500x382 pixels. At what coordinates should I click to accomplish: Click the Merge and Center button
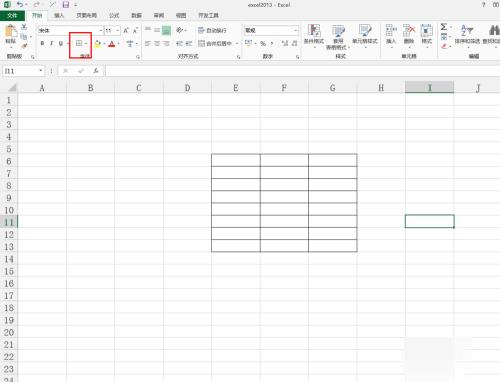point(215,44)
